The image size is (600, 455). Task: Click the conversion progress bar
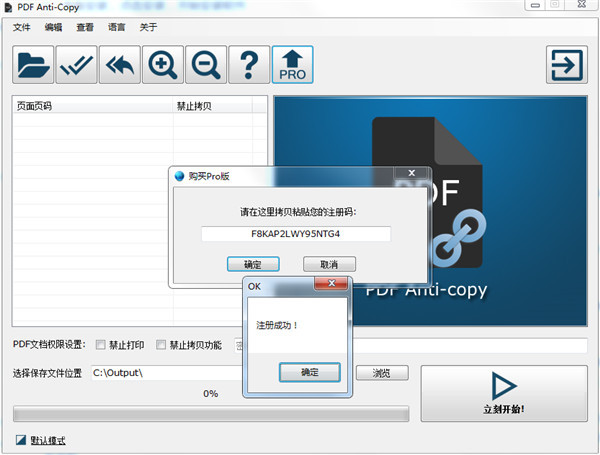tap(211, 414)
